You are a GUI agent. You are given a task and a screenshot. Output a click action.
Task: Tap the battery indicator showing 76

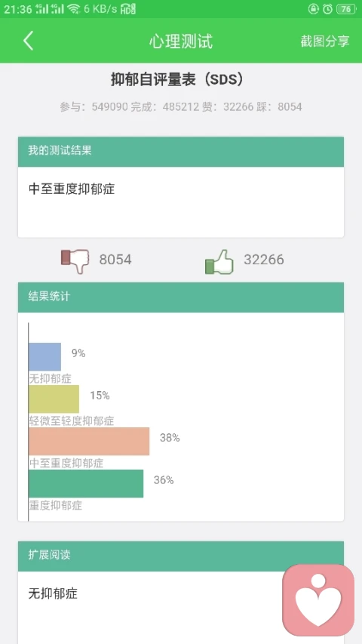point(346,9)
